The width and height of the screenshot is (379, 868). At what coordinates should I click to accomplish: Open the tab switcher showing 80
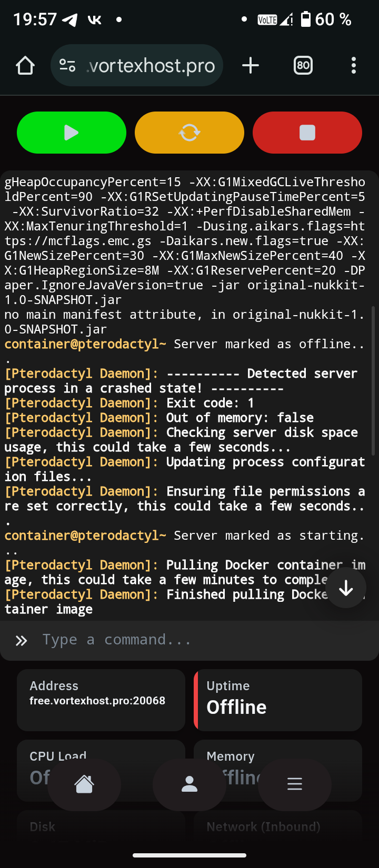coord(303,66)
